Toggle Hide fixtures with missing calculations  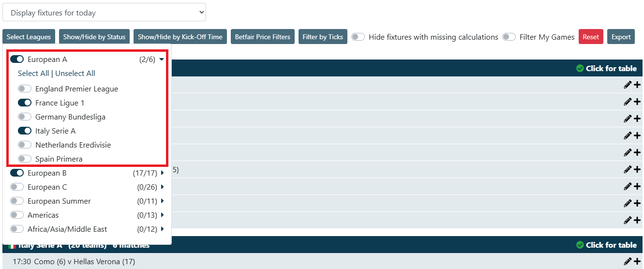coord(358,37)
